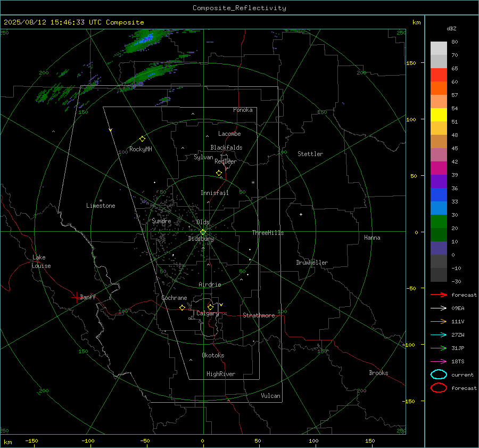Click the Olds label
Viewport: 479px width, 448px height.
click(x=203, y=222)
